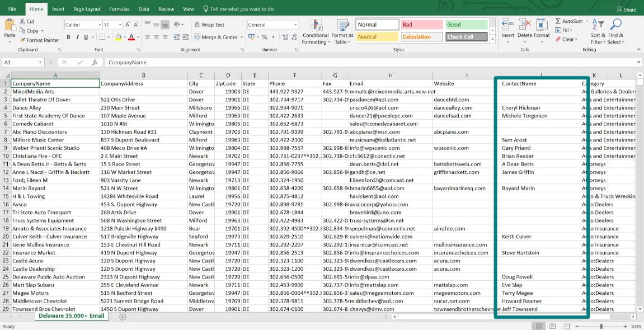Screen dimensions: 644x330
Task: Select the Delaware 35,000+ Email sheet tab
Action: [72, 316]
